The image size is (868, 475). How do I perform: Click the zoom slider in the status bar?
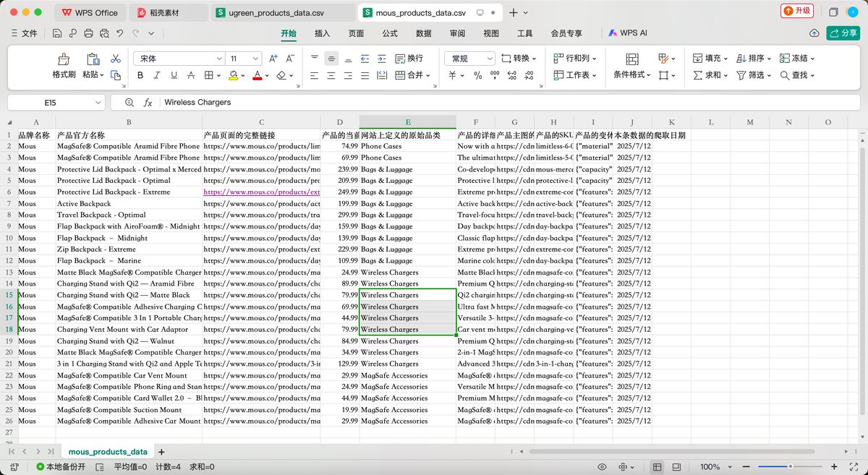coord(790,467)
